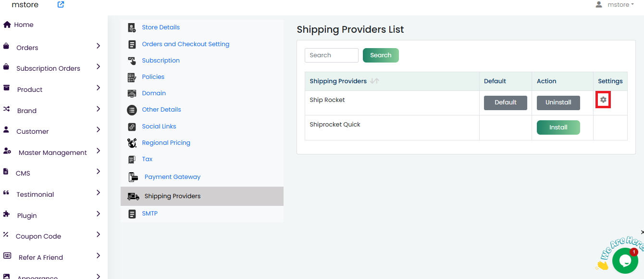This screenshot has width=644, height=279.
Task: Open the green live chat bubble
Action: click(625, 260)
